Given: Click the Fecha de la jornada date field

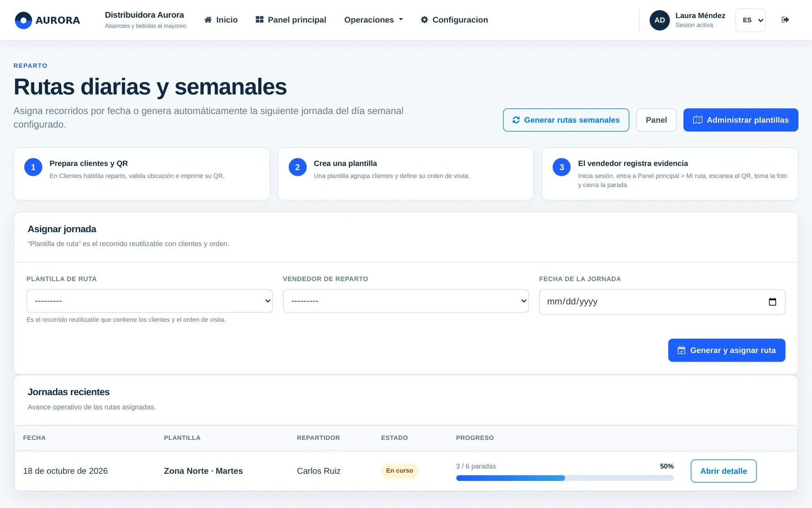Looking at the screenshot, I should [662, 302].
